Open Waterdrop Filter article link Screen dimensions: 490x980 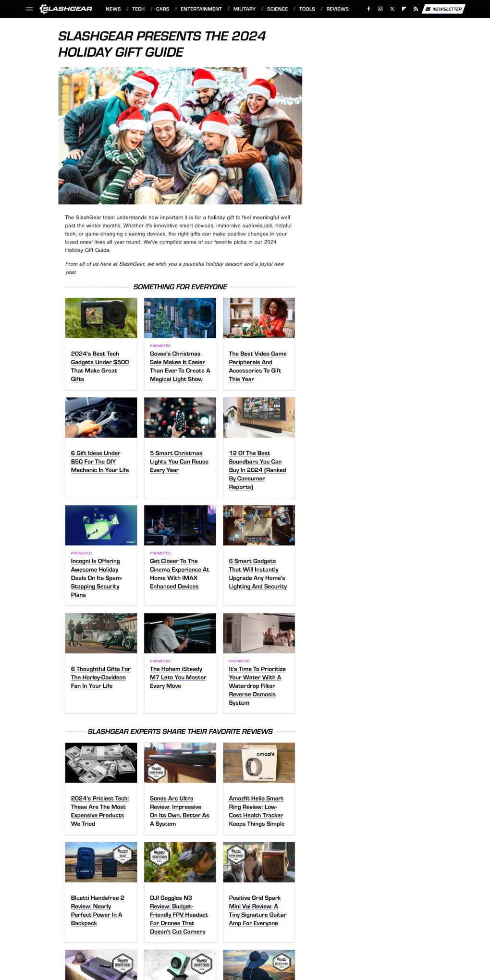pyautogui.click(x=257, y=686)
